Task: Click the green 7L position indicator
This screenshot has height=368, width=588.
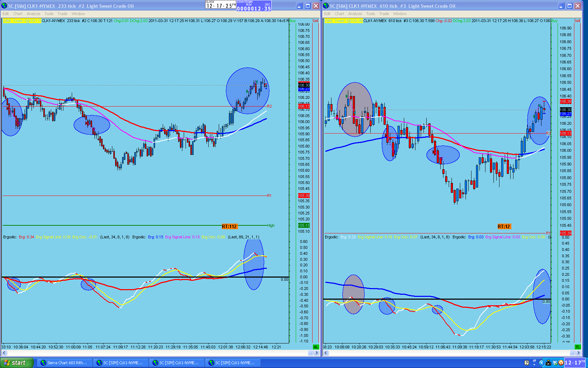Action: pyautogui.click(x=577, y=347)
